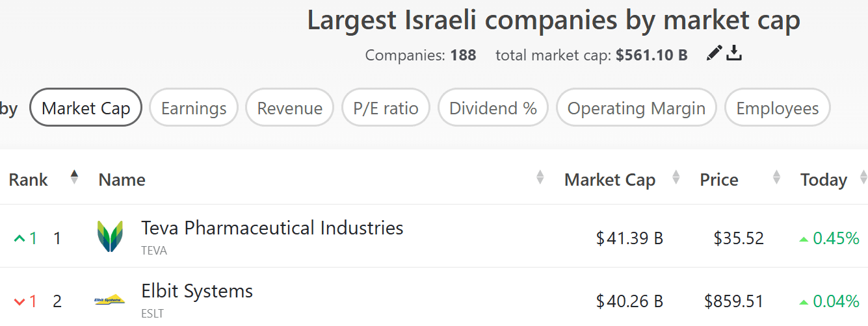Click the download icon beside total market cap

734,53
